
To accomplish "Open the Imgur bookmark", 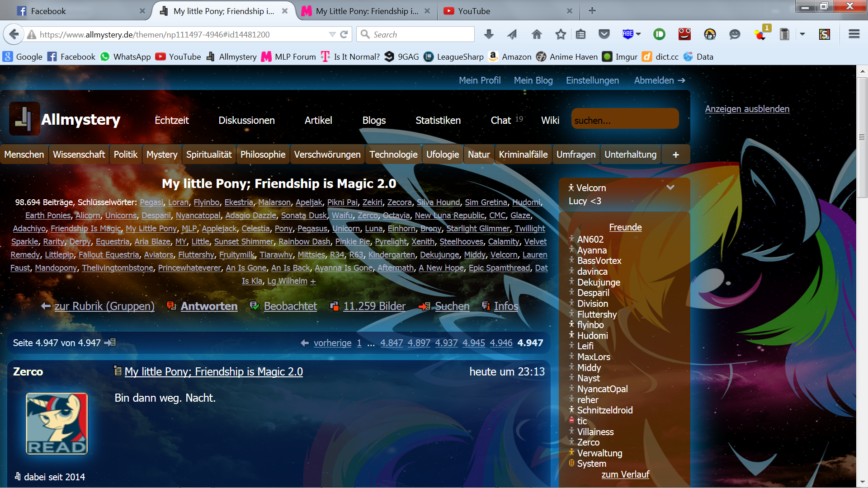I will (x=620, y=56).
